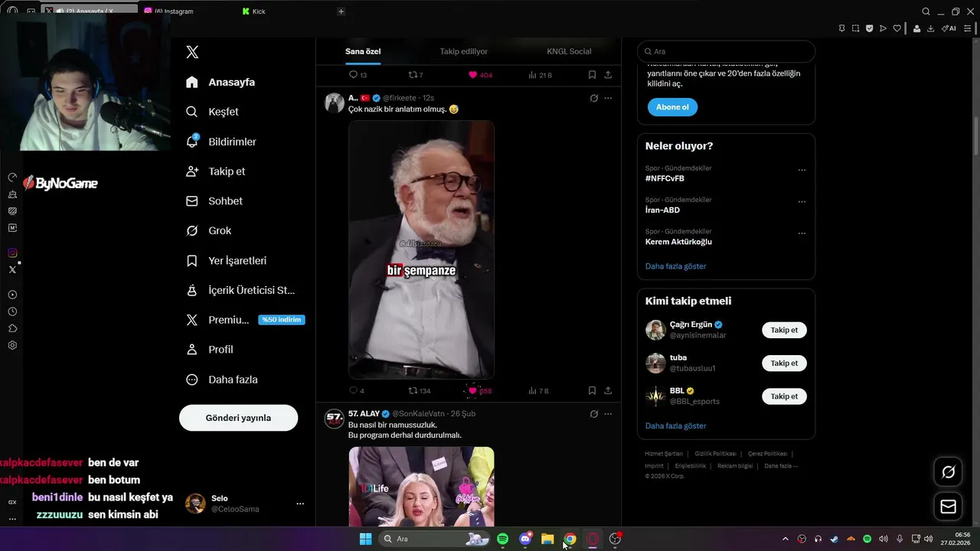980x551 pixels.
Task: Open Grok icon on firkeete's post
Action: pyautogui.click(x=593, y=98)
